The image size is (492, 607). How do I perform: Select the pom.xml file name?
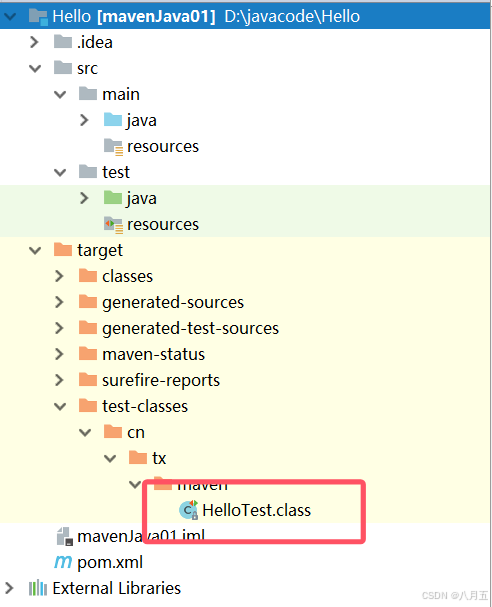(110, 563)
